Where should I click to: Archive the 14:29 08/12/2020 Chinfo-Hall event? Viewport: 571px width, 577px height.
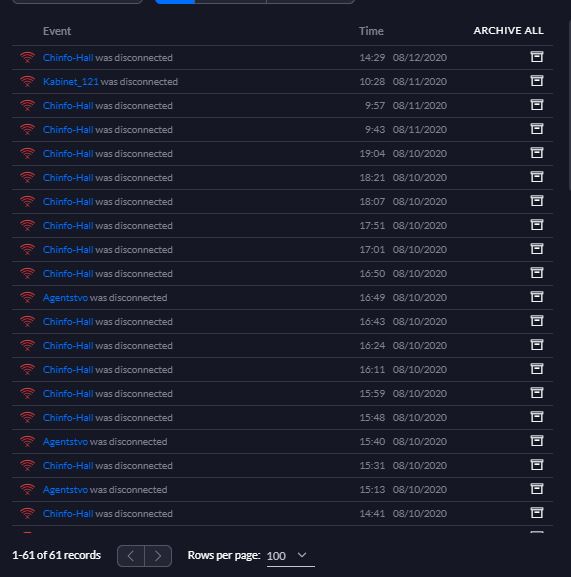[x=537, y=57]
